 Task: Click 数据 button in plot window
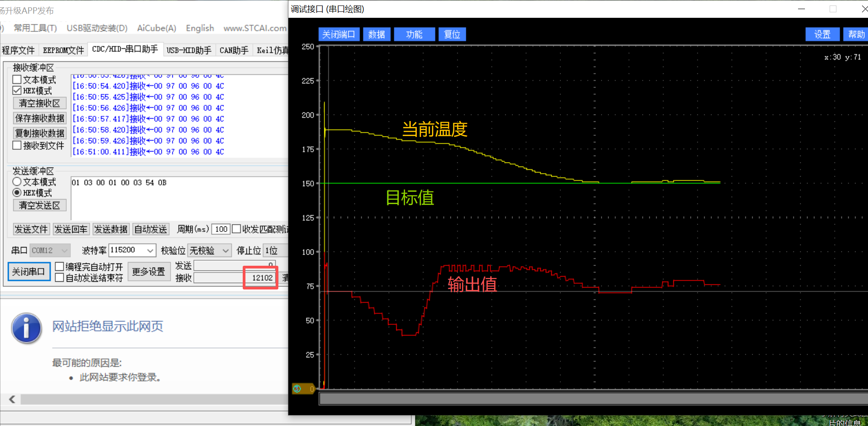click(377, 34)
